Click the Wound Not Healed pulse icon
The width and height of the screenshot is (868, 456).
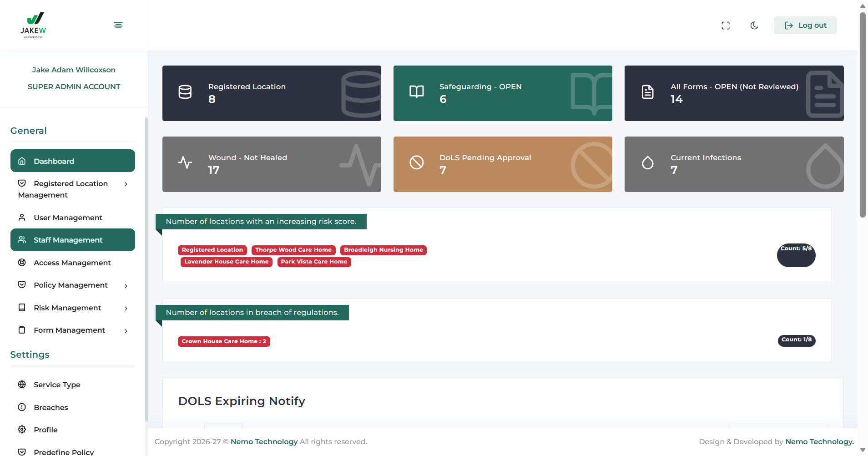coord(185,162)
